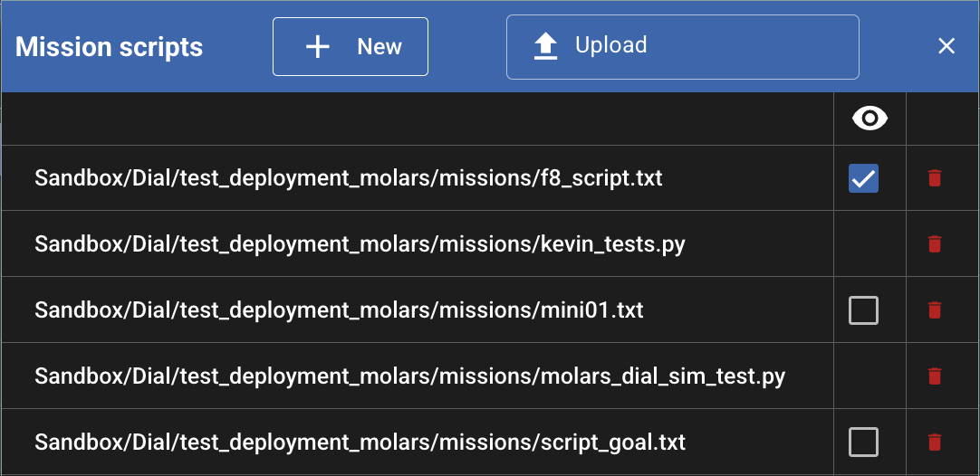Viewport: 980px width, 476px height.
Task: Create a New mission script
Action: pos(351,47)
